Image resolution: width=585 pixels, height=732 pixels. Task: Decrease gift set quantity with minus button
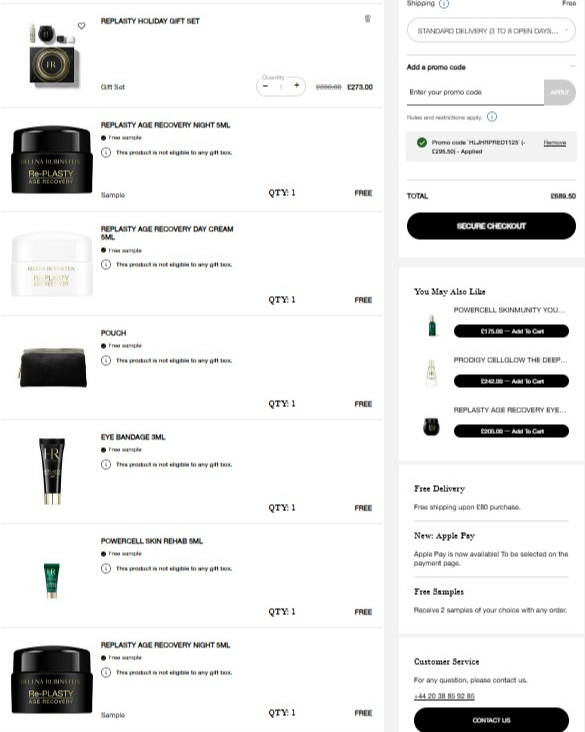265,86
